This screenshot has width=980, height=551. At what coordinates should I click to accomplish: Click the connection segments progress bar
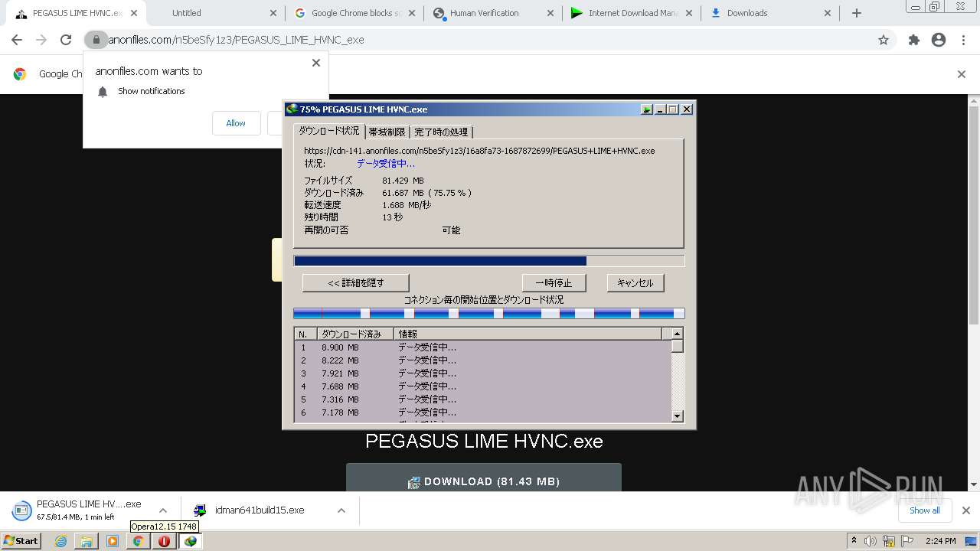[489, 313]
